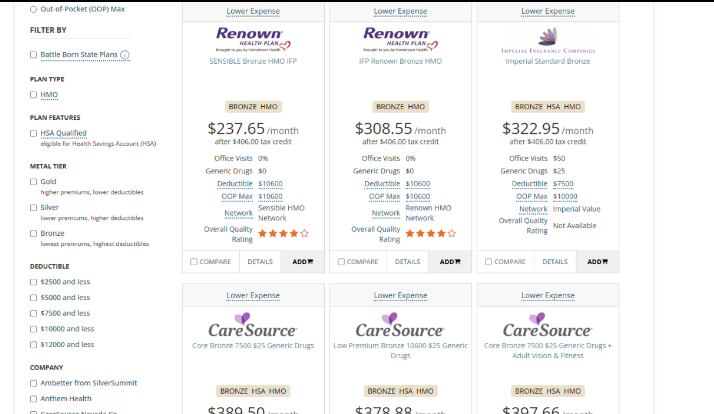714x414 pixels.
Task: Tick Compare on Imperial Standard Bronze
Action: click(x=489, y=262)
